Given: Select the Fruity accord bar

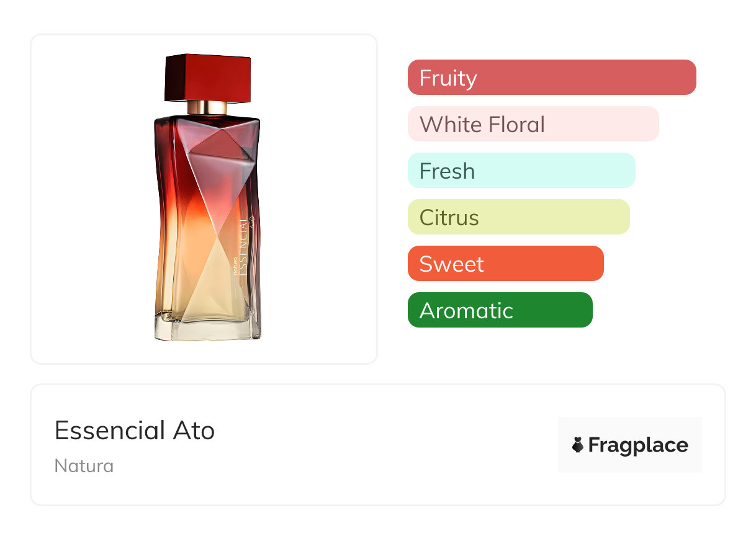Looking at the screenshot, I should (551, 78).
